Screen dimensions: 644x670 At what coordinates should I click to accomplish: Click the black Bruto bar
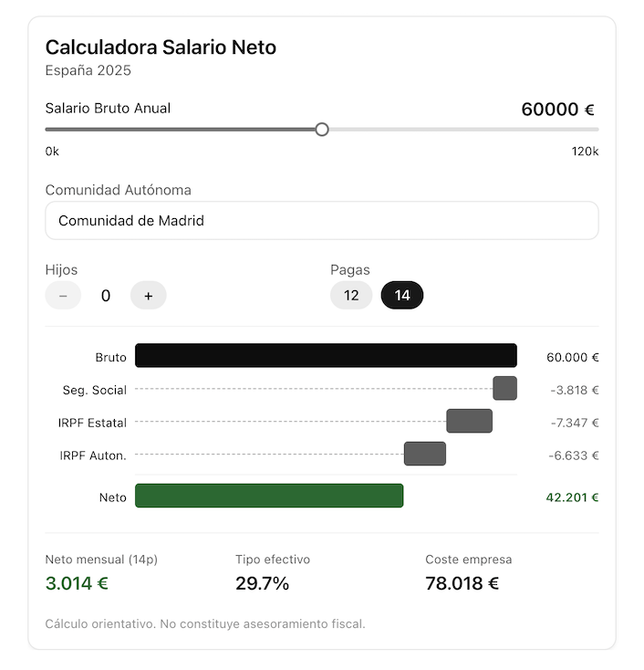click(x=326, y=356)
